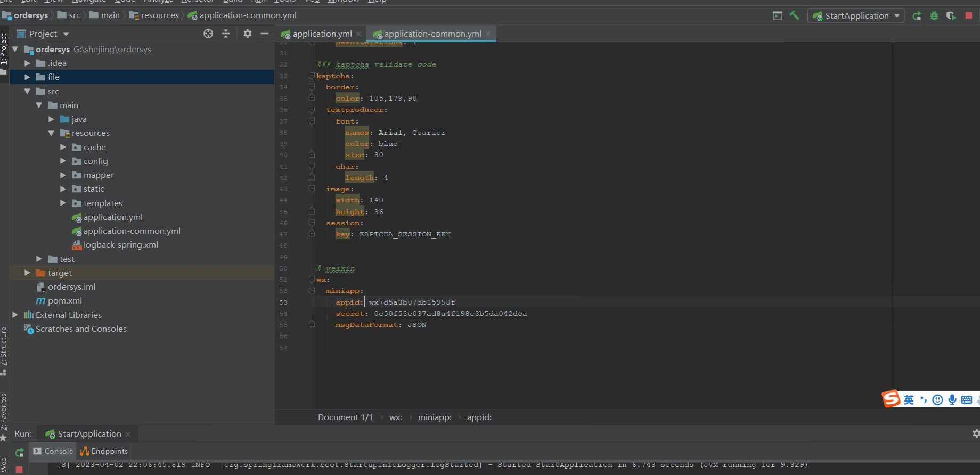Hide the Project tool window
Viewport: 980px width, 475px height.
tap(265, 34)
